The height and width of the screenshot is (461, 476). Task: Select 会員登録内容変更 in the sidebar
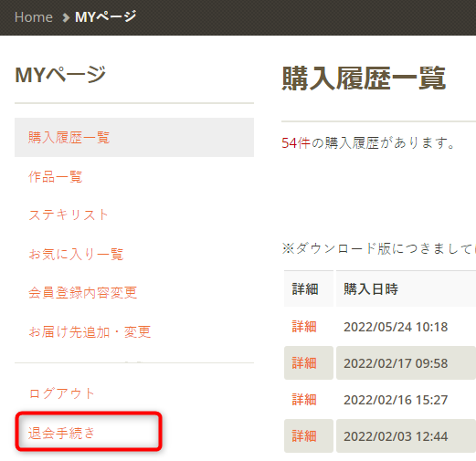82,293
